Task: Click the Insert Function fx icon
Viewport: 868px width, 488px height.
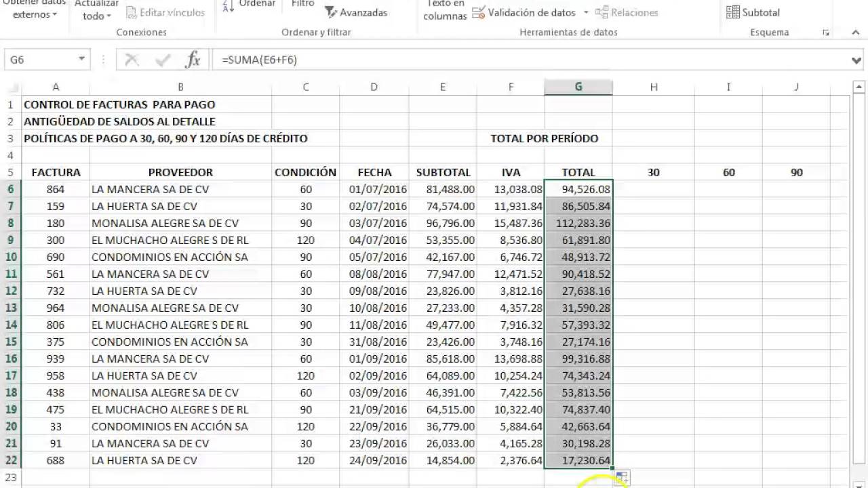Action: pos(193,60)
